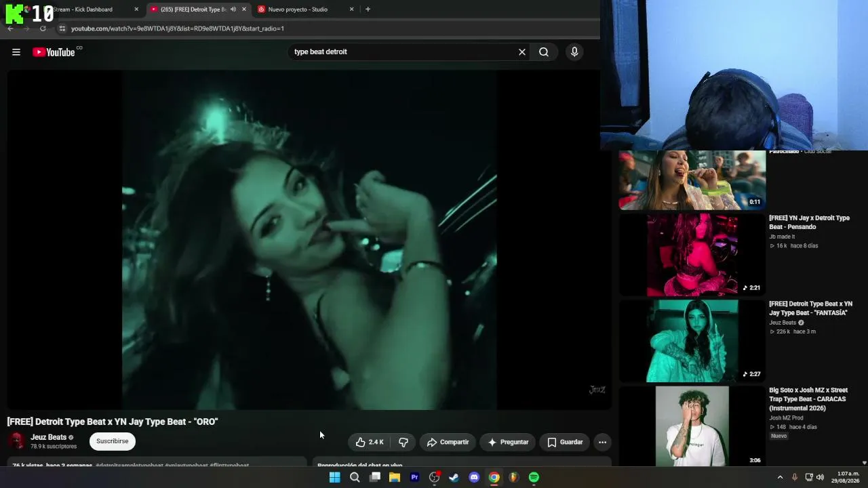Open title "Detroit Type Beat x YN Jay - FANTASÍA"

click(810, 308)
